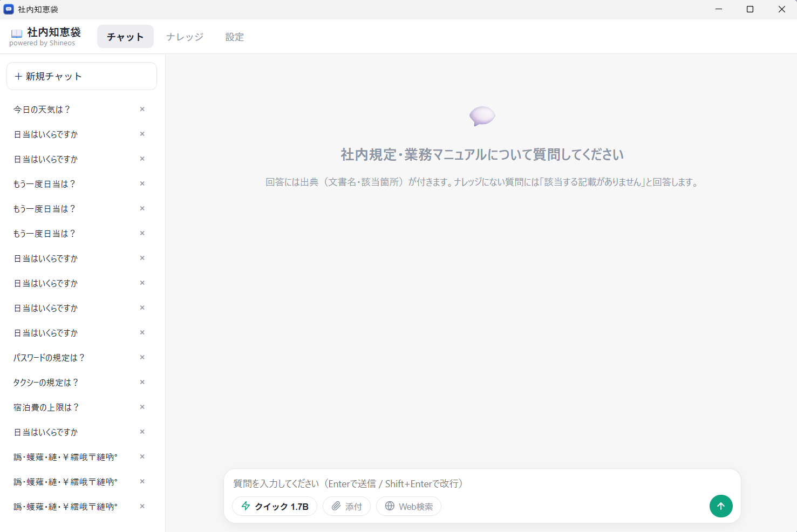Image resolution: width=797 pixels, height=532 pixels.
Task: Delete the 今日の天気は？ chat
Action: [142, 109]
